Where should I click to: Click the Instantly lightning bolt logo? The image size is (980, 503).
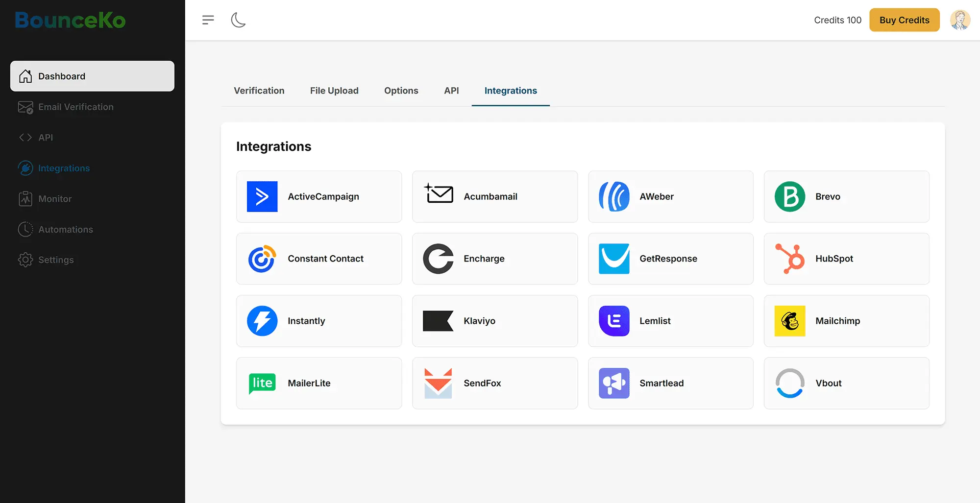[x=262, y=321]
